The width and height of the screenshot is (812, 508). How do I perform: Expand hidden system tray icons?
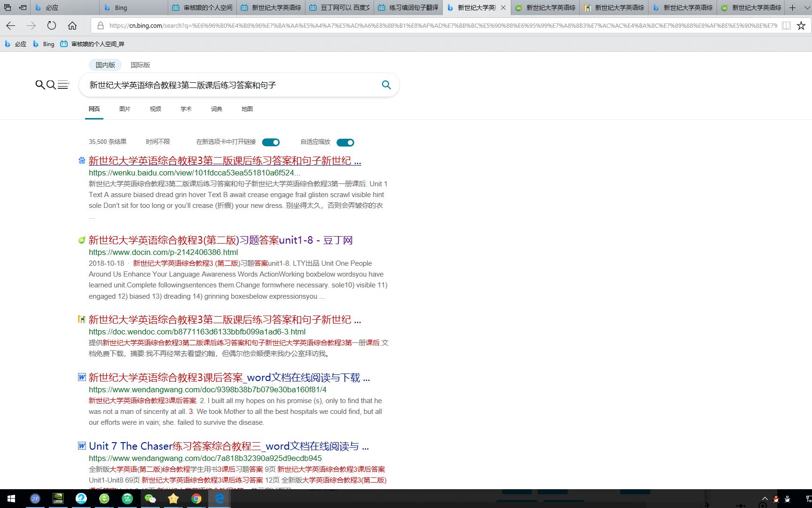pyautogui.click(x=765, y=499)
